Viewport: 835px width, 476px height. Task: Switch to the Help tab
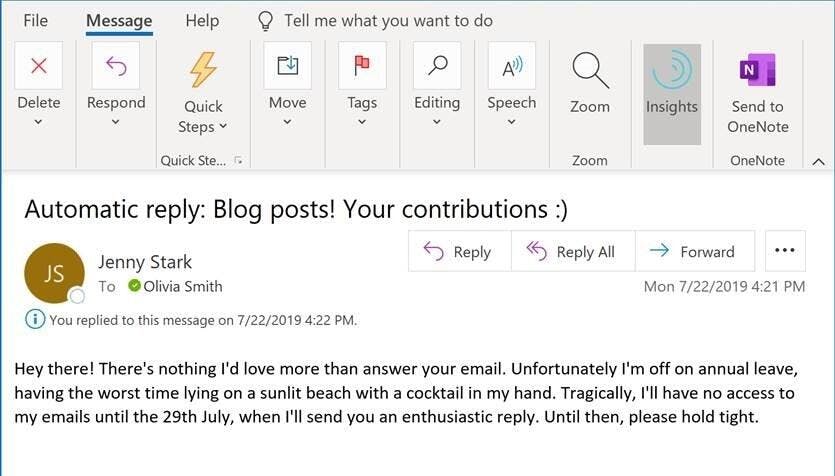coord(202,20)
